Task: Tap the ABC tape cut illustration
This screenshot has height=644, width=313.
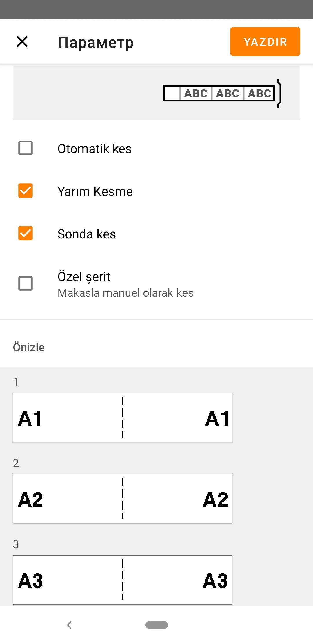Action: [219, 93]
